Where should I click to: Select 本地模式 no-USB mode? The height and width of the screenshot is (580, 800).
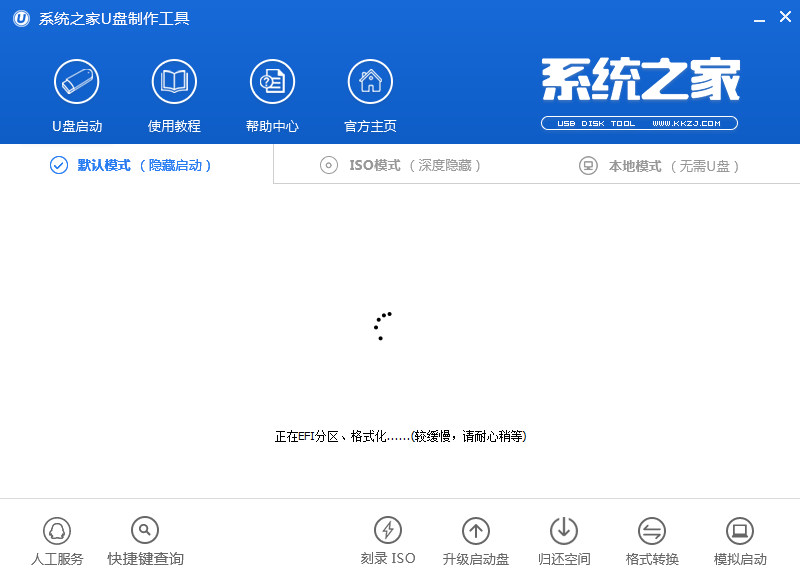coord(660,165)
